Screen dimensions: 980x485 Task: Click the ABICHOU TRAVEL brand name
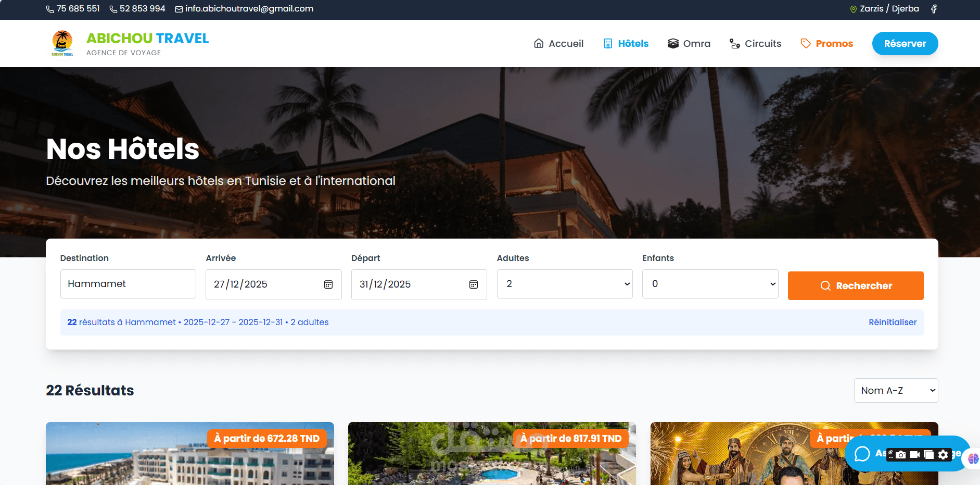[147, 39]
